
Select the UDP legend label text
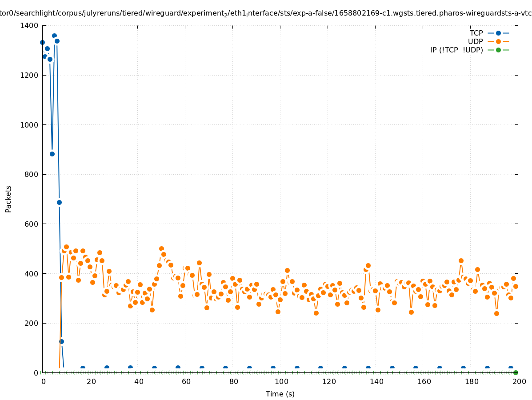click(x=475, y=41)
